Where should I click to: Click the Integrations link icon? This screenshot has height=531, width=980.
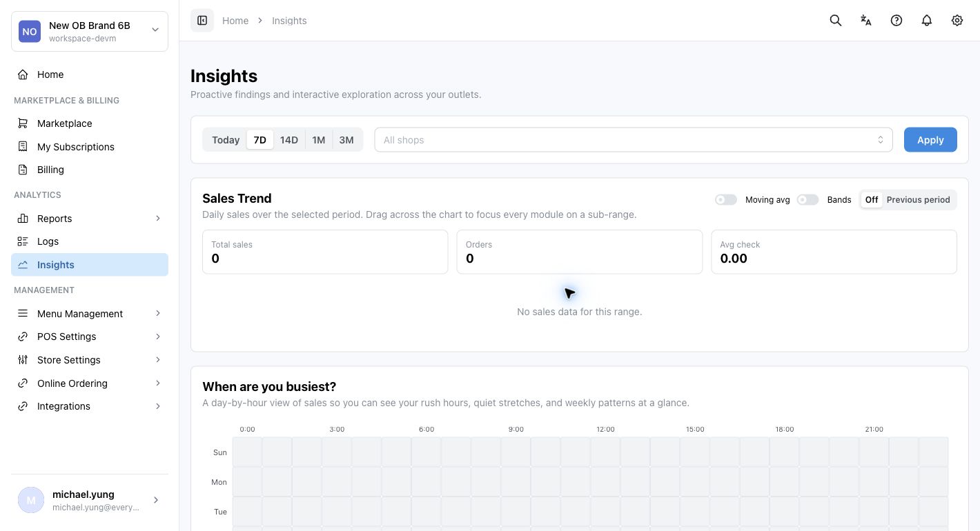tap(23, 406)
